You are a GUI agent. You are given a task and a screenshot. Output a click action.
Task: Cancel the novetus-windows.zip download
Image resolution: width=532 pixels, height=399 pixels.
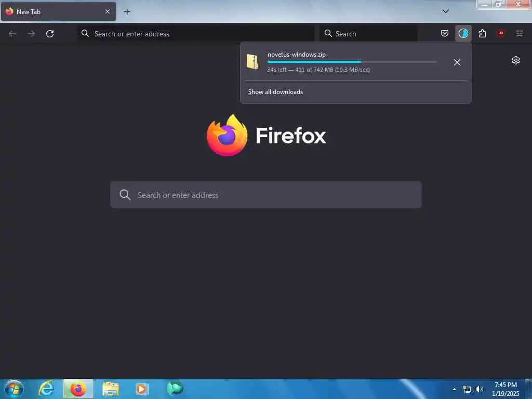point(457,62)
